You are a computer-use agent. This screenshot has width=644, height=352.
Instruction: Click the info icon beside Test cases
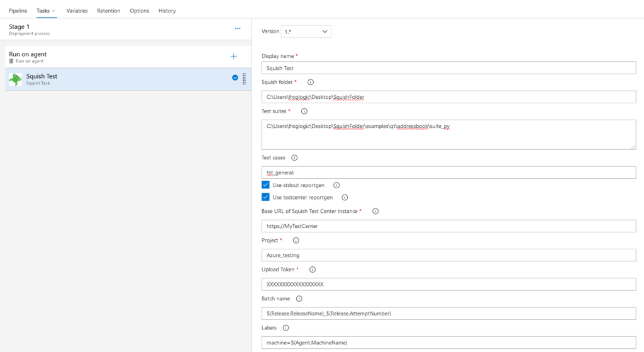click(294, 158)
